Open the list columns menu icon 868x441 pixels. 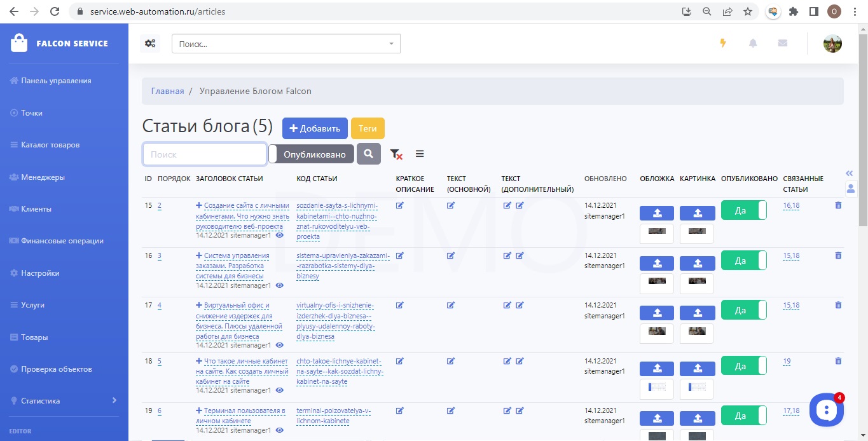tap(420, 154)
